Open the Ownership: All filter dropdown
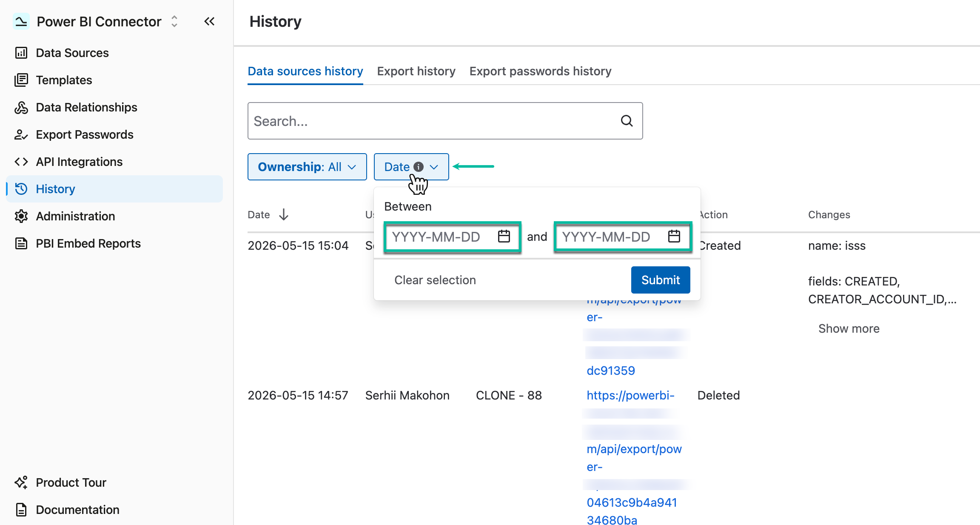Screen dimensions: 980x525 pos(307,167)
